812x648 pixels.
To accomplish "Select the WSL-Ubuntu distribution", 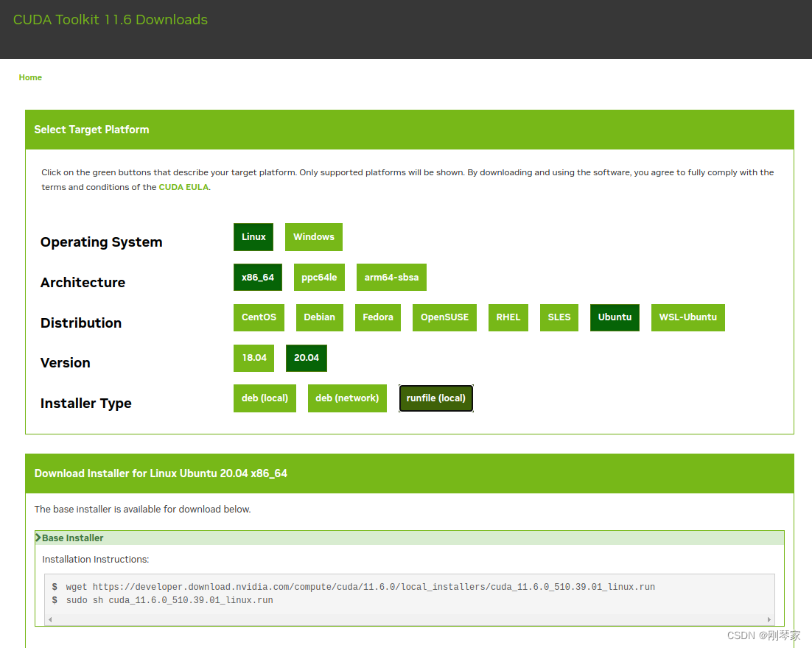I will [x=687, y=317].
